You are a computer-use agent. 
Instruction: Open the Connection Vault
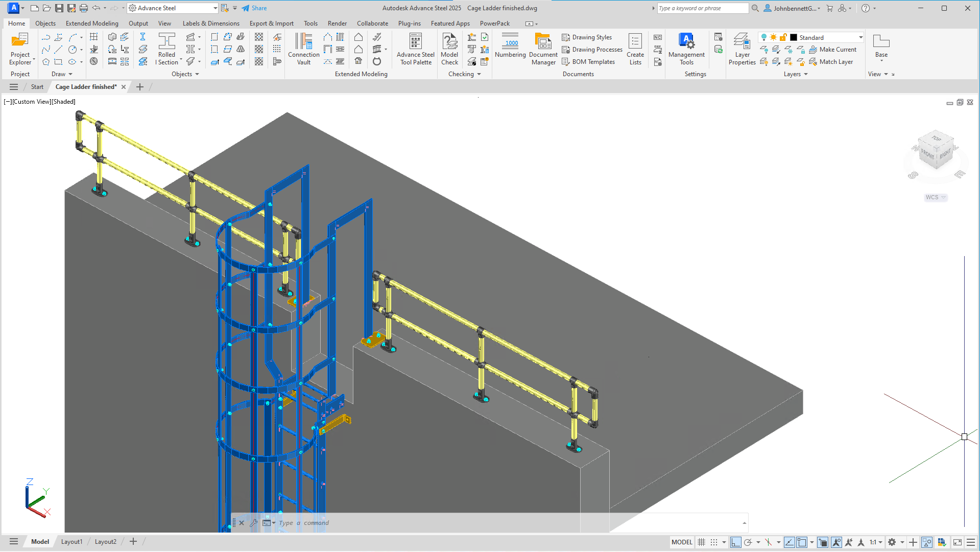coord(303,49)
